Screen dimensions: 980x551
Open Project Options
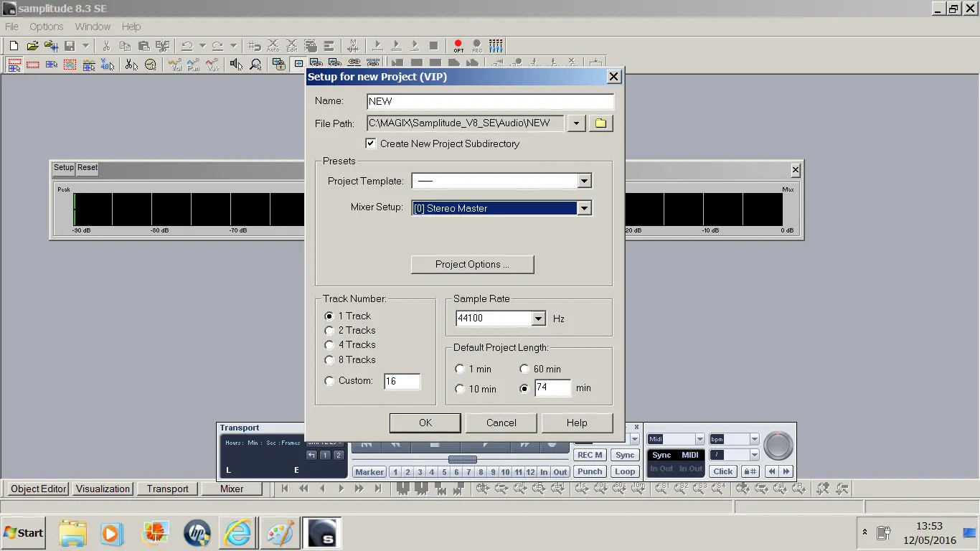472,264
